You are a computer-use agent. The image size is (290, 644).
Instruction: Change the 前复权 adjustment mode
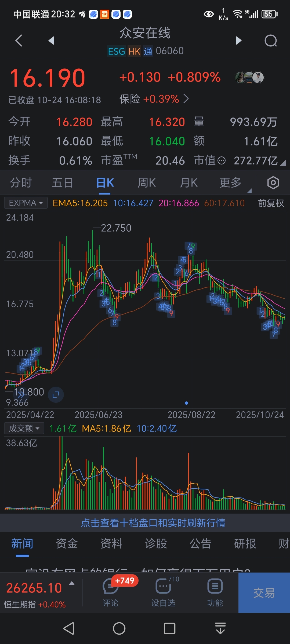(271, 203)
